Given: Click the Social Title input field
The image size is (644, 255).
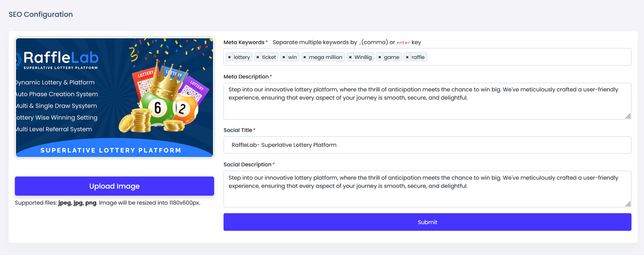Looking at the screenshot, I should 427,145.
